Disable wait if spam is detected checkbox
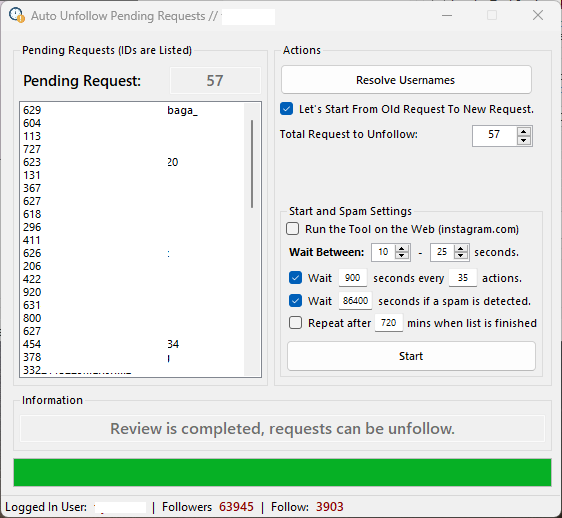562x518 pixels. [295, 300]
